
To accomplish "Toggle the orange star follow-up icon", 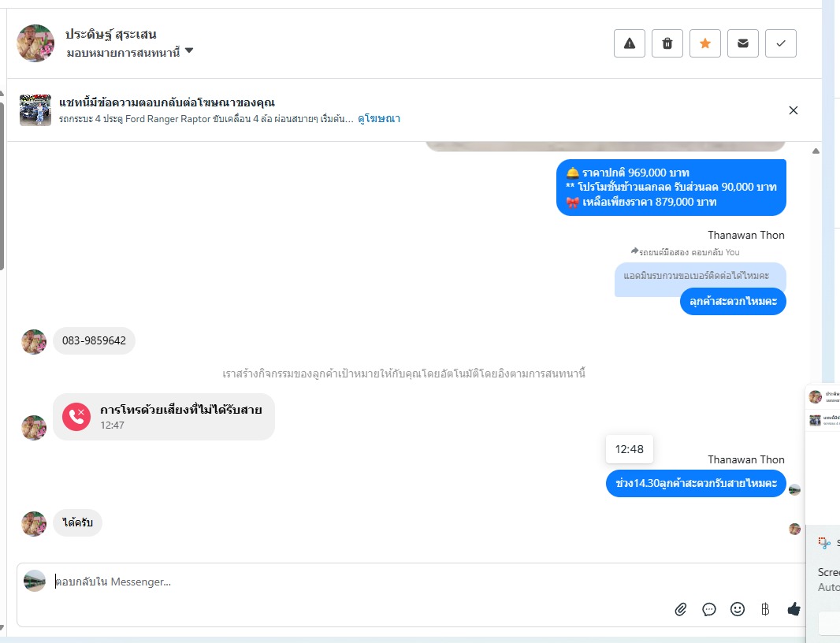I will point(705,43).
